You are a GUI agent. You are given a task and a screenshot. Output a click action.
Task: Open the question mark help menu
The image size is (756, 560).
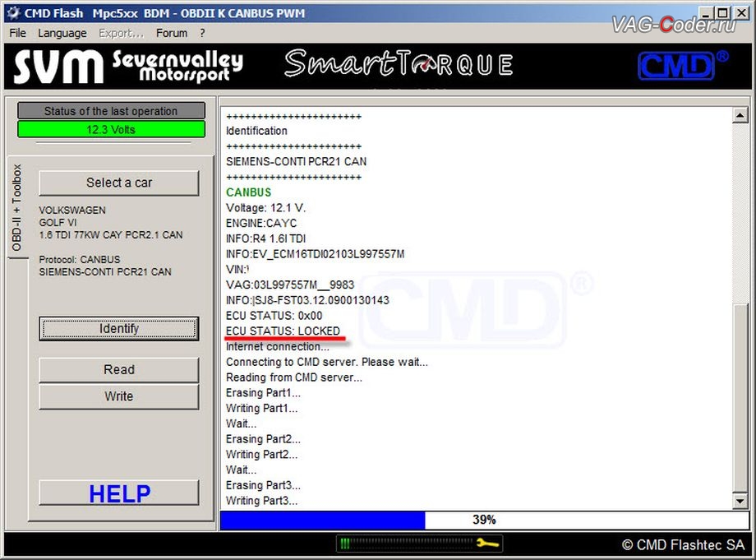[202, 33]
